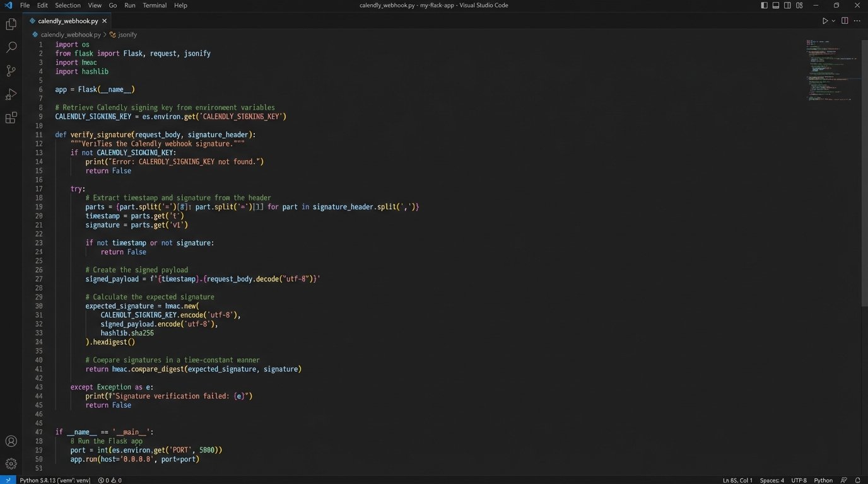This screenshot has width=868, height=484.
Task: Open the Search view in activity bar
Action: coord(11,47)
